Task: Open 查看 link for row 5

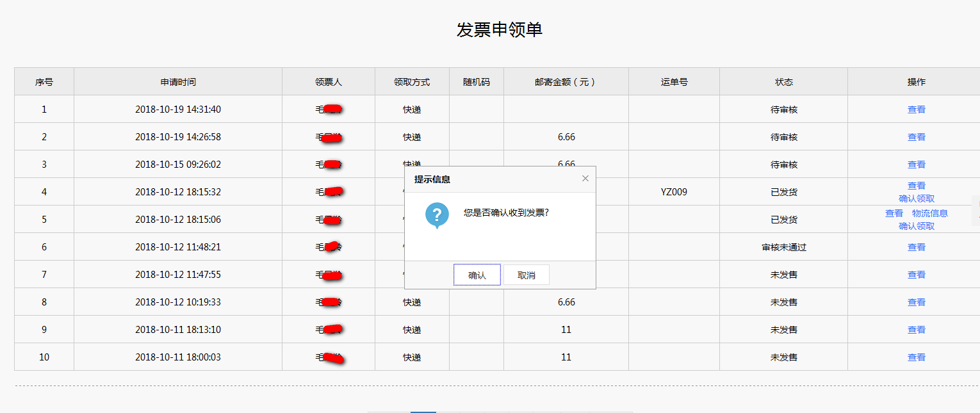Action: pos(894,213)
